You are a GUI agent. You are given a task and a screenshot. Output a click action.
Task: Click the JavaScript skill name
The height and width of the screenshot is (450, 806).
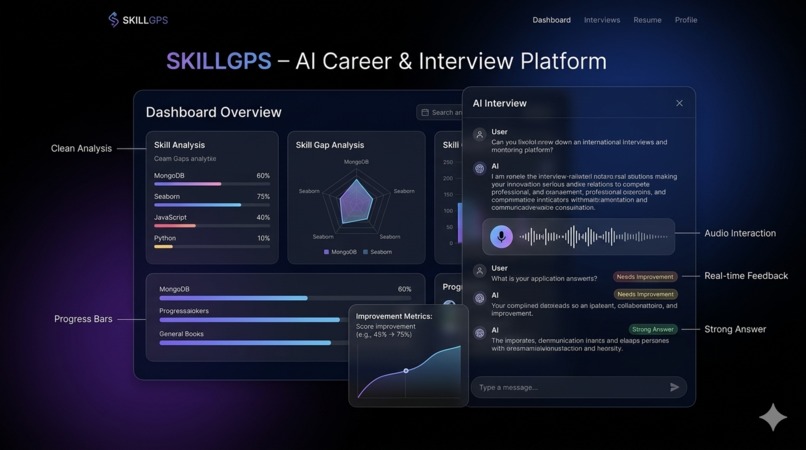point(170,218)
